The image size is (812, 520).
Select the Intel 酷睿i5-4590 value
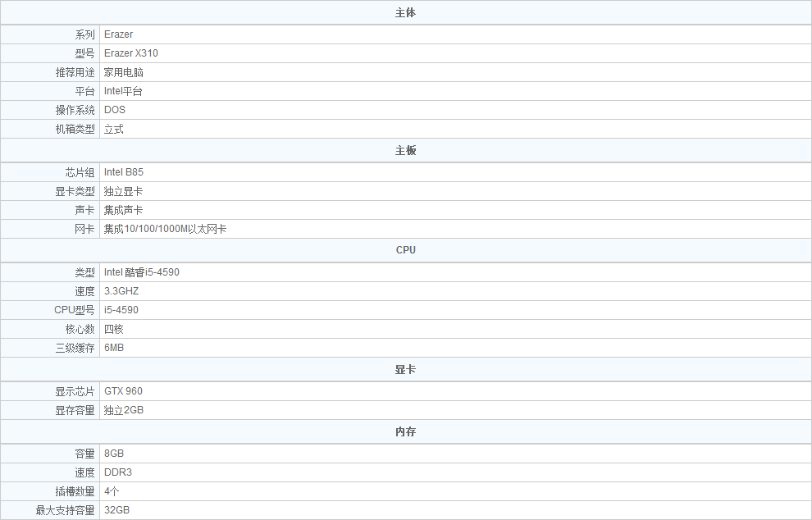142,272
